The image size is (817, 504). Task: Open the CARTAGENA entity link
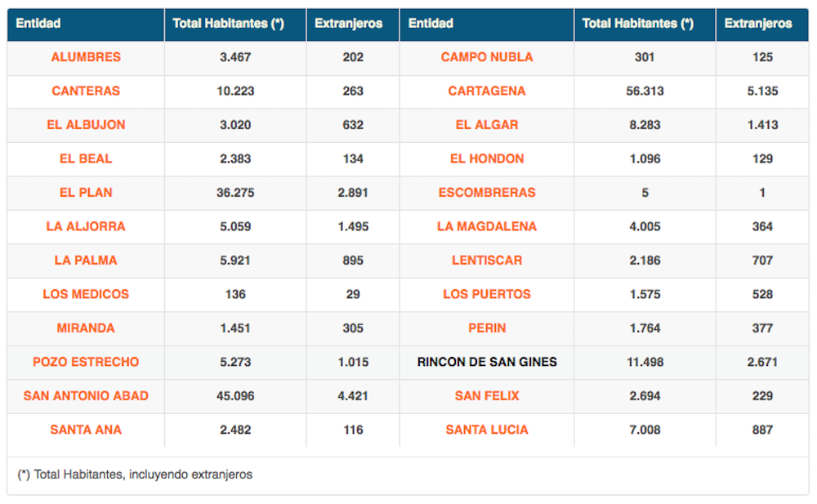[x=487, y=91]
